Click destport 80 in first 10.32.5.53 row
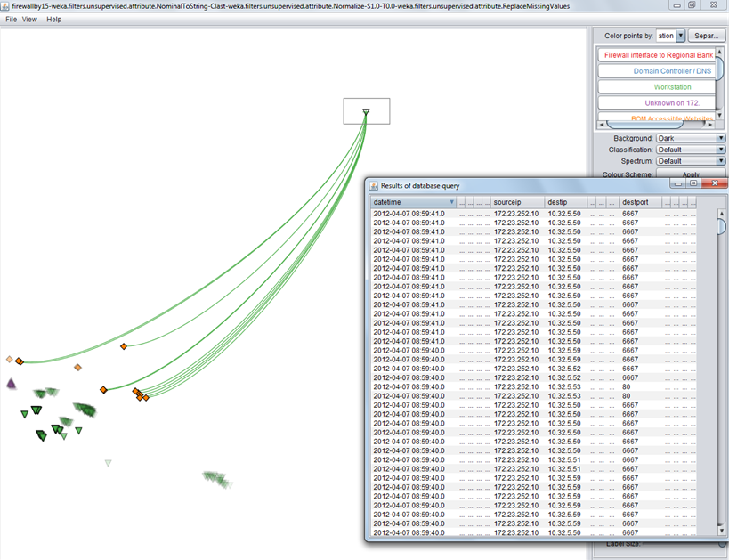Screen dimensions: 729x560 (627, 387)
